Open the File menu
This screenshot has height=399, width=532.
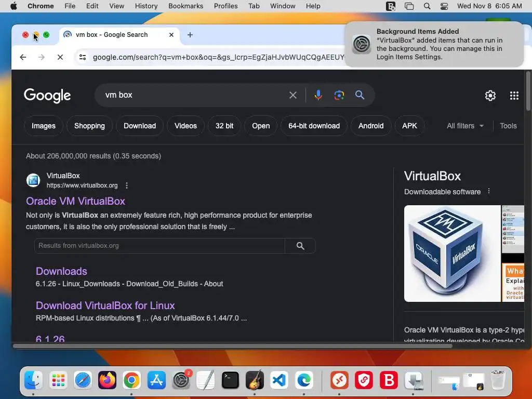pos(70,6)
